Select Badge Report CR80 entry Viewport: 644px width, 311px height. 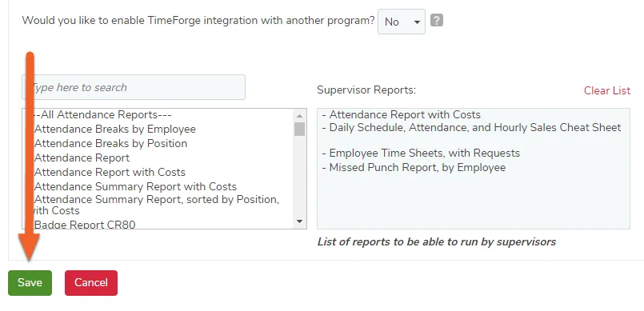coord(85,225)
